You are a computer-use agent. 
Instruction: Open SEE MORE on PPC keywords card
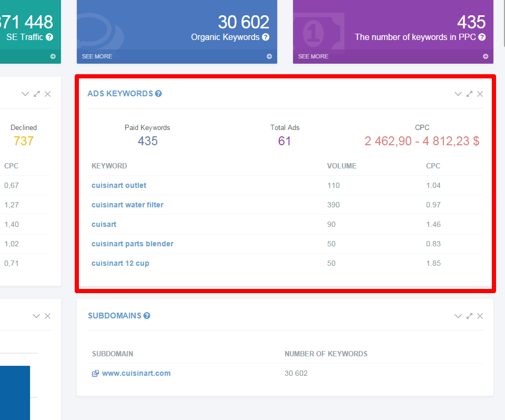click(313, 56)
